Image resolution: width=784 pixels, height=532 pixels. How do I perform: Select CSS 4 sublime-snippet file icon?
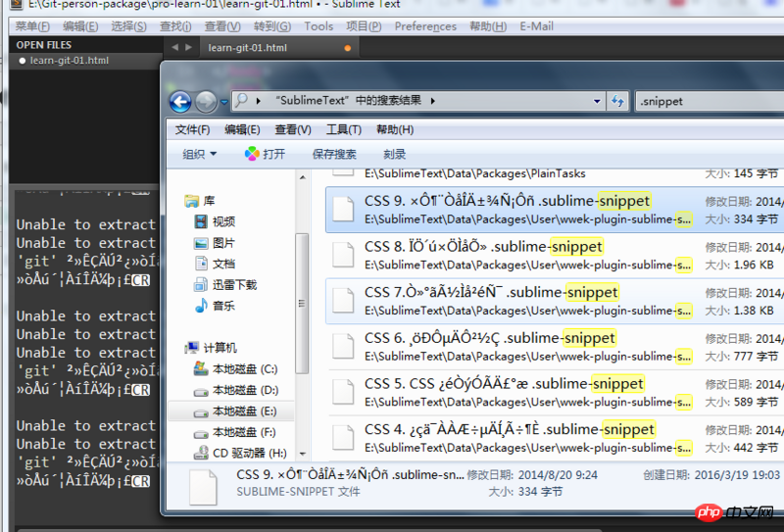point(344,438)
